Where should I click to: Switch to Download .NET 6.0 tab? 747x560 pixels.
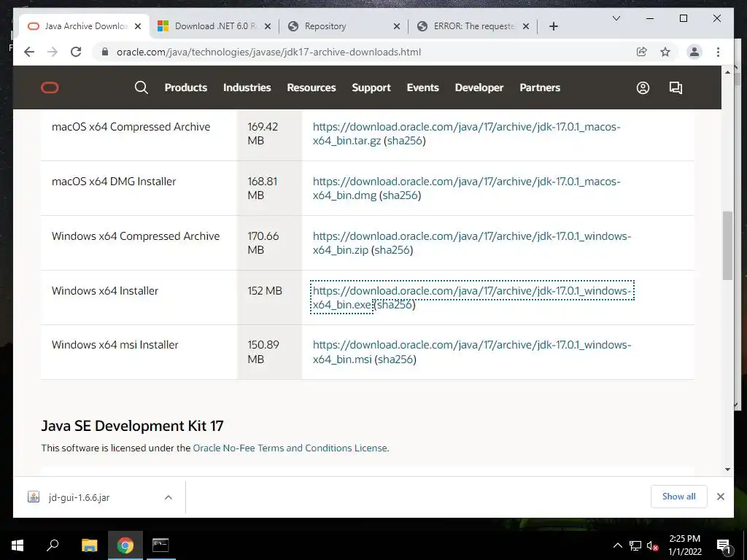click(215, 26)
